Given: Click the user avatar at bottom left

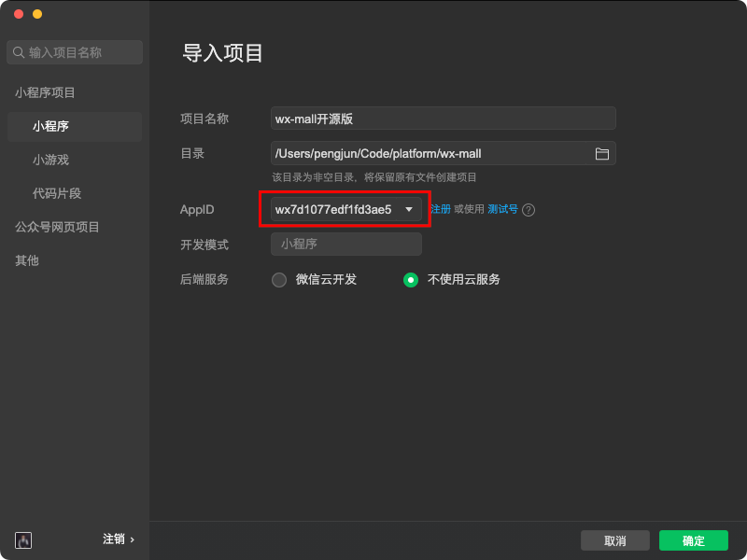Looking at the screenshot, I should point(23,540).
